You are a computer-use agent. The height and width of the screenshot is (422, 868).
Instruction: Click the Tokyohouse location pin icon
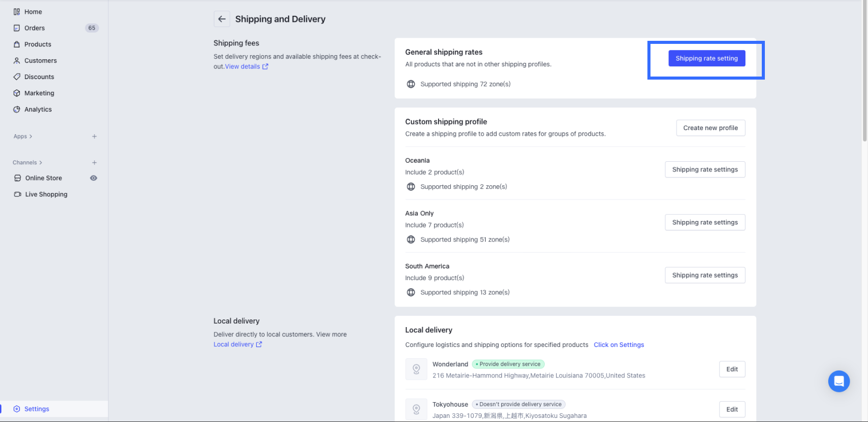point(416,409)
